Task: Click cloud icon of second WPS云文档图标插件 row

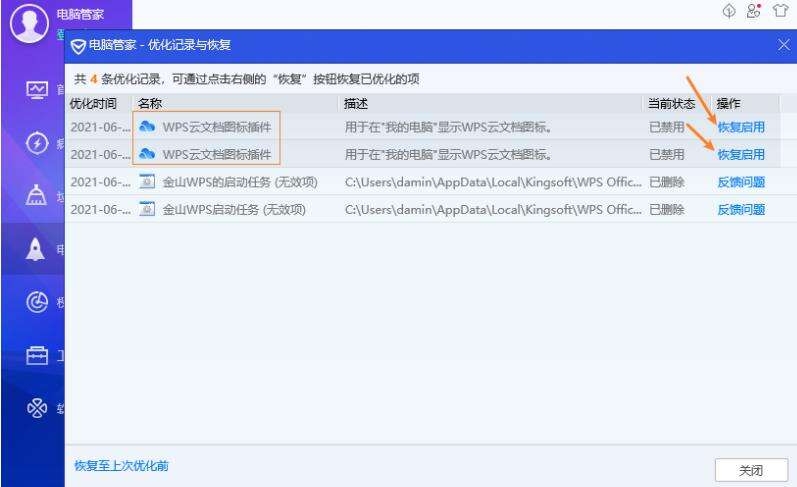Action: (x=147, y=154)
